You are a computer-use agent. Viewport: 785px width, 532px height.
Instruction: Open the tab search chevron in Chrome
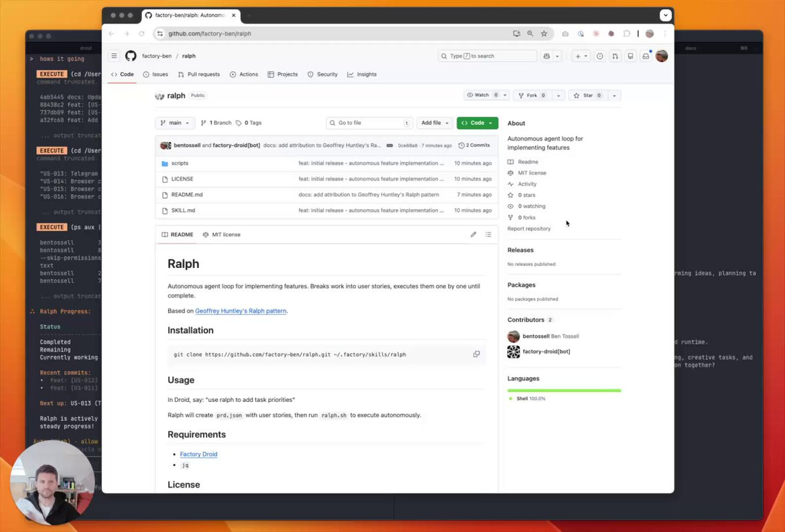[x=665, y=15]
